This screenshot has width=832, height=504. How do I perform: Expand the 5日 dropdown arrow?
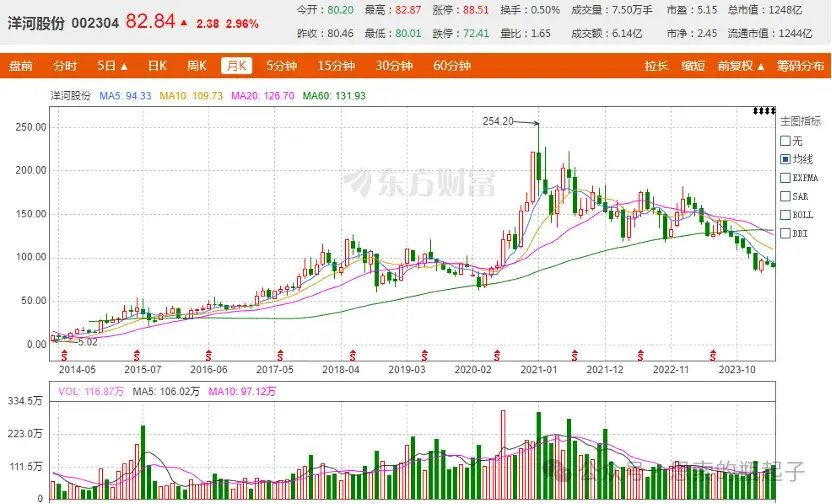click(124, 67)
